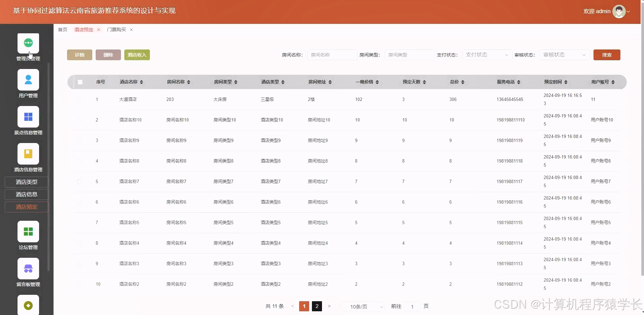Toggle the select-all header checkbox

pos(80,82)
